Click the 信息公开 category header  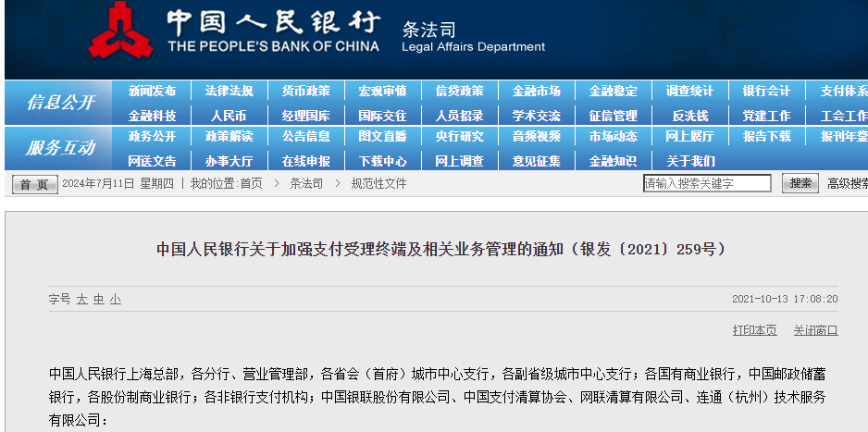[x=61, y=103]
